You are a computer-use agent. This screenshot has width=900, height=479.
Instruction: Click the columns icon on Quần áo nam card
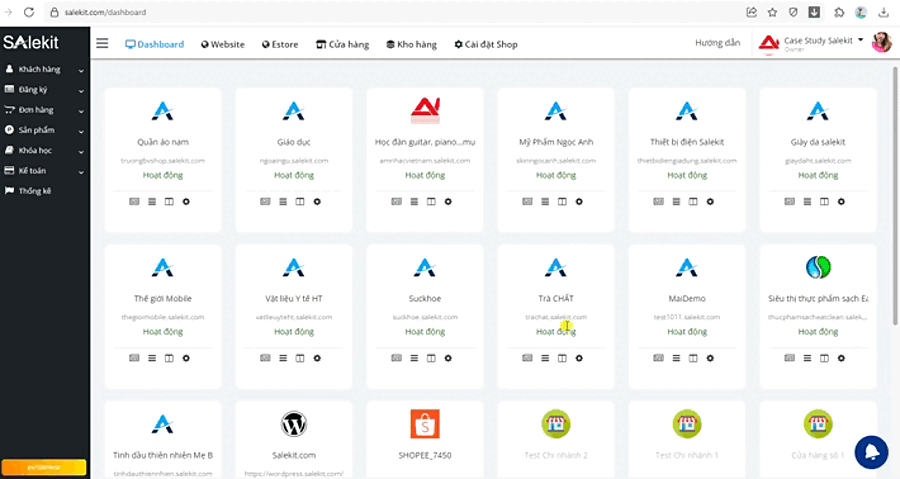(169, 201)
